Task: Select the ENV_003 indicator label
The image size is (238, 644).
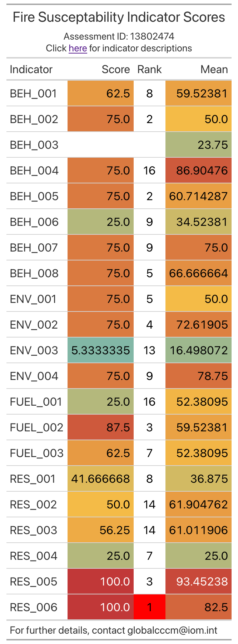Action: 34,350
